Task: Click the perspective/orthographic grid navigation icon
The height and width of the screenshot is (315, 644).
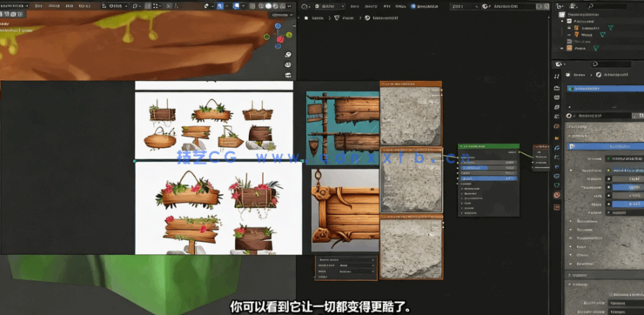Action: [x=288, y=75]
